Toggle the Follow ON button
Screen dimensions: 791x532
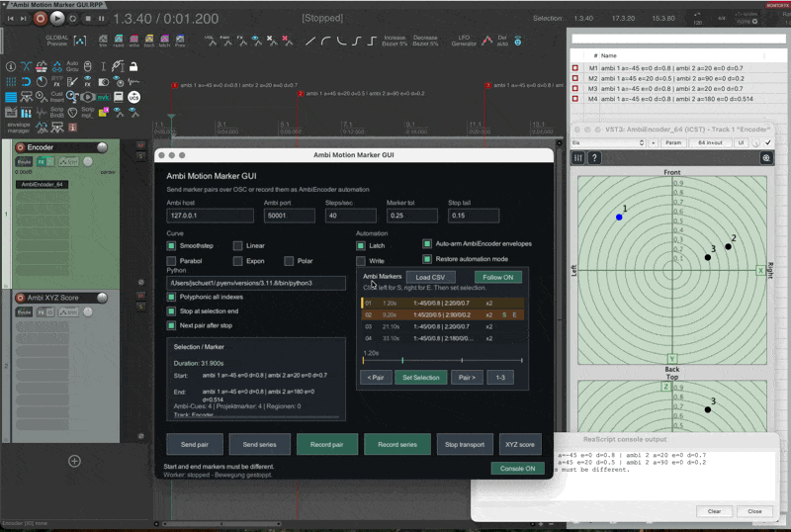pyautogui.click(x=498, y=277)
